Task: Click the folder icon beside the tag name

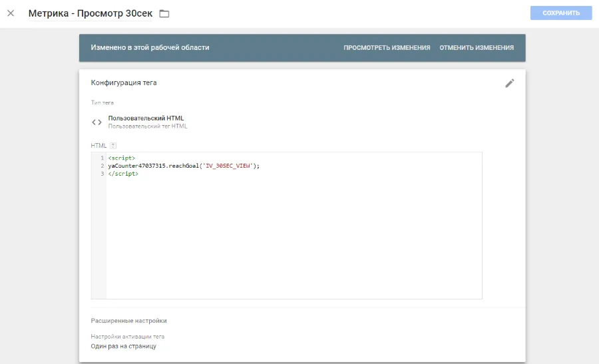Action: 164,14
